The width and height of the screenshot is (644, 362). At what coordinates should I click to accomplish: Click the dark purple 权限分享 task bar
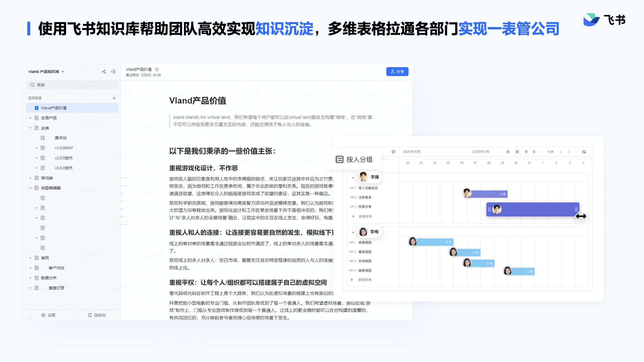tap(533, 209)
